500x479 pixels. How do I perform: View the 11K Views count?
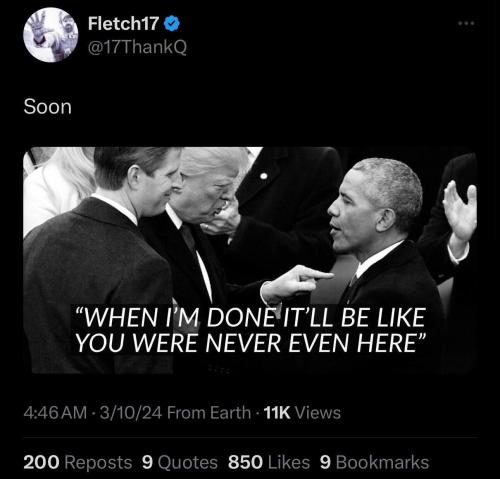click(302, 413)
